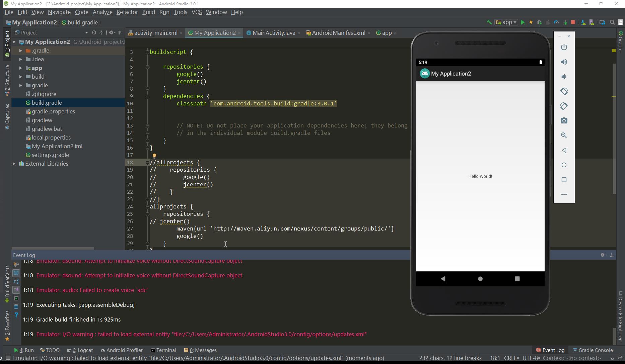Open the Gradle Console
Image resolution: width=625 pixels, height=364 pixels.
click(x=593, y=350)
